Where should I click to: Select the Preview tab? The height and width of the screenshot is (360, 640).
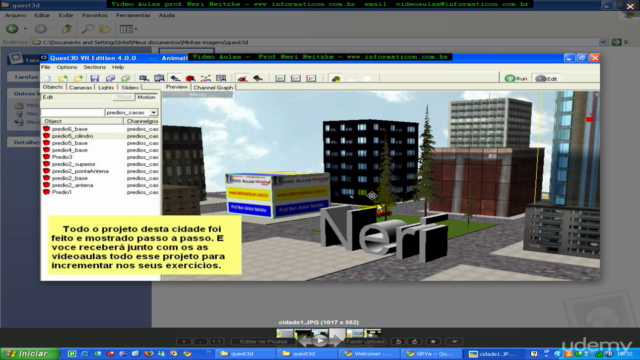tap(176, 87)
